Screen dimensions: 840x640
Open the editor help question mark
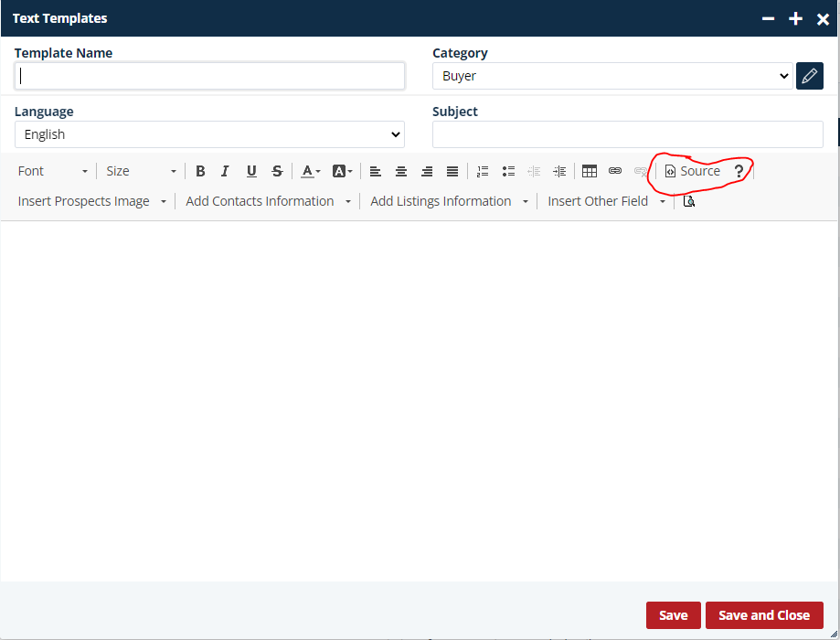coord(739,171)
